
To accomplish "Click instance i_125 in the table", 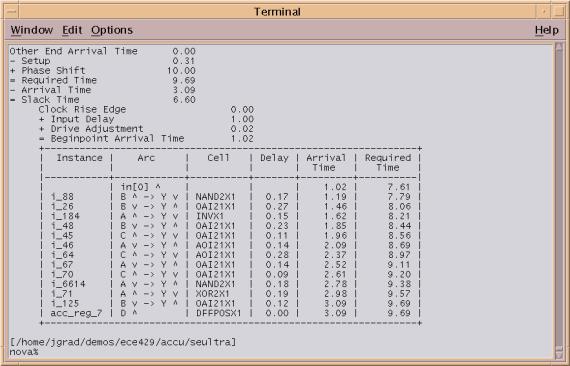I will 65,303.
